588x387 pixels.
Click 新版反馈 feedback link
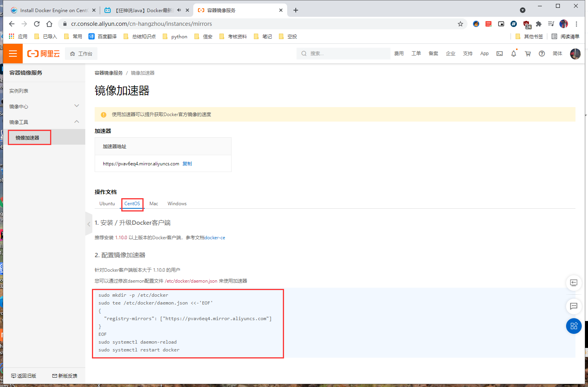coord(65,376)
